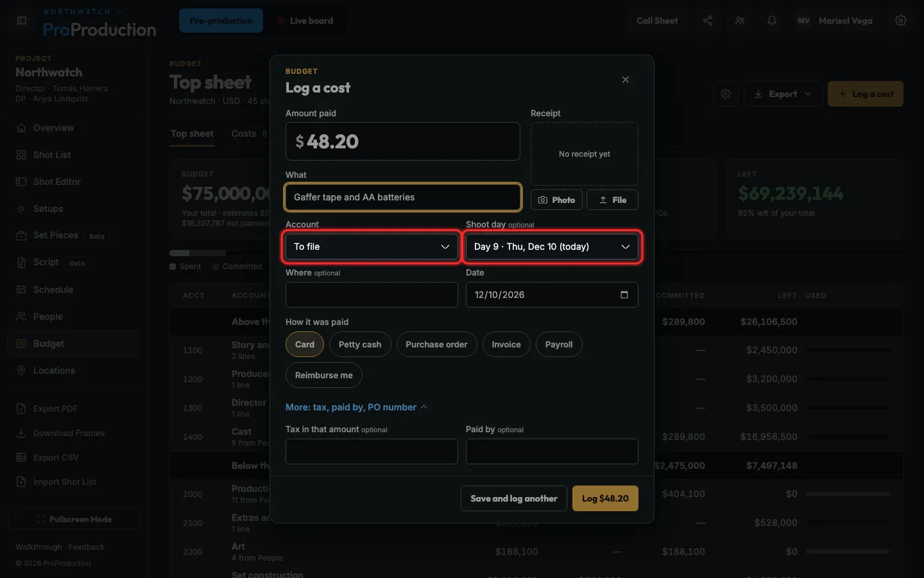
Task: Open the team members icon in header
Action: tap(740, 21)
